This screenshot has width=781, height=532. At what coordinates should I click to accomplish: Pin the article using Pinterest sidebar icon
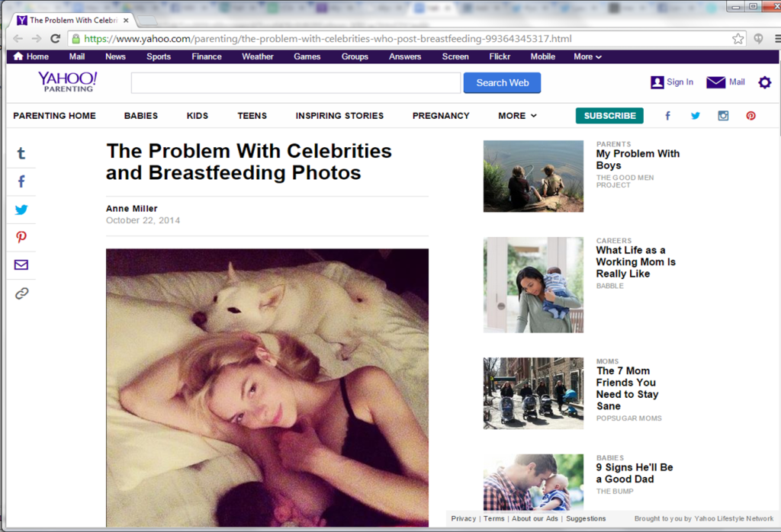(x=21, y=237)
